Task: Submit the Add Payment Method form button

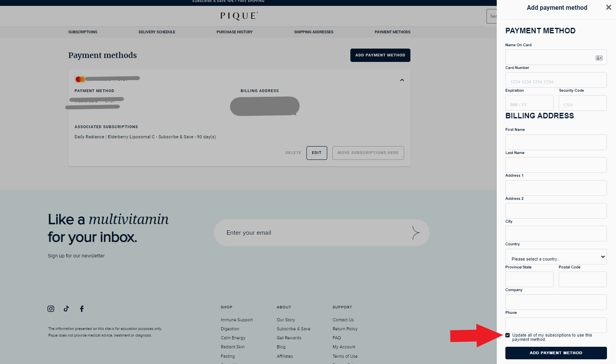Action: [x=556, y=353]
